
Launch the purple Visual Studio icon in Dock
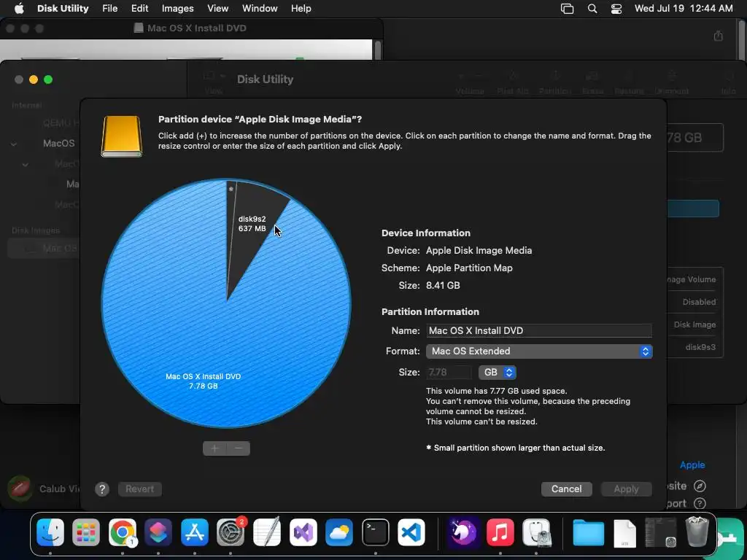pos(303,532)
